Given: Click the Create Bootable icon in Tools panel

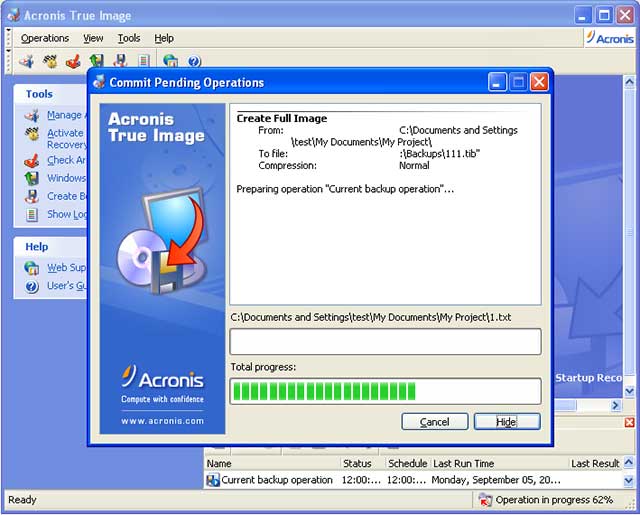Looking at the screenshot, I should click(32, 196).
